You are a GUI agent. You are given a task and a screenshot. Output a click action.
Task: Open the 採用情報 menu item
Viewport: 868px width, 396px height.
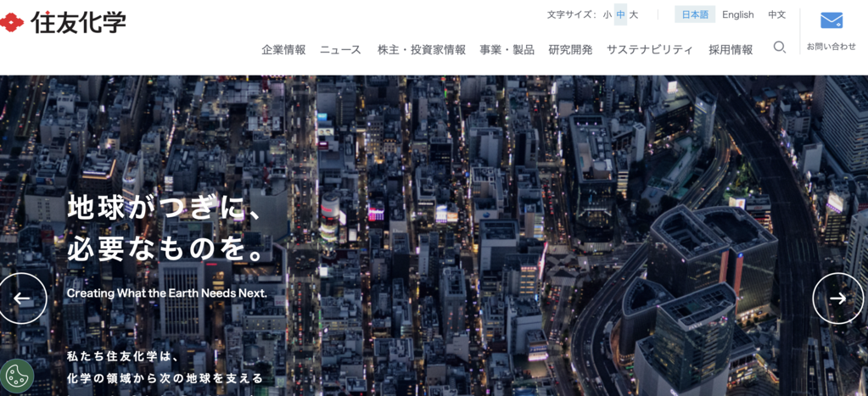pyautogui.click(x=731, y=50)
